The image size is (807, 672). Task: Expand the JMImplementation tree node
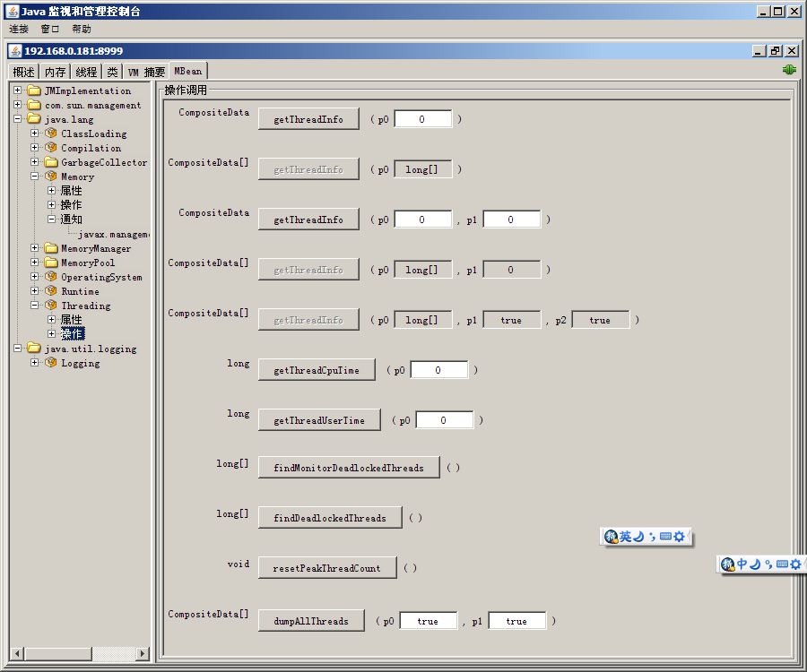pos(18,90)
